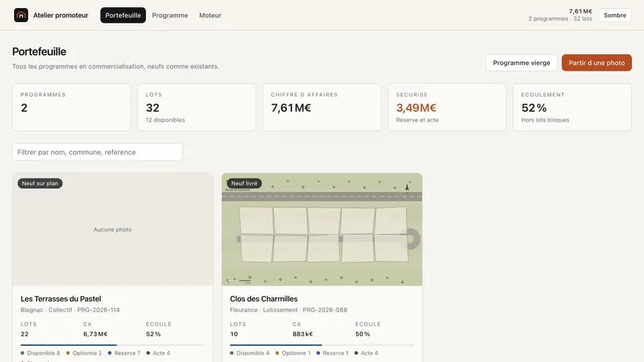Screen dimensions: 644x362
Task: Create a Programme vierge
Action: 521,63
